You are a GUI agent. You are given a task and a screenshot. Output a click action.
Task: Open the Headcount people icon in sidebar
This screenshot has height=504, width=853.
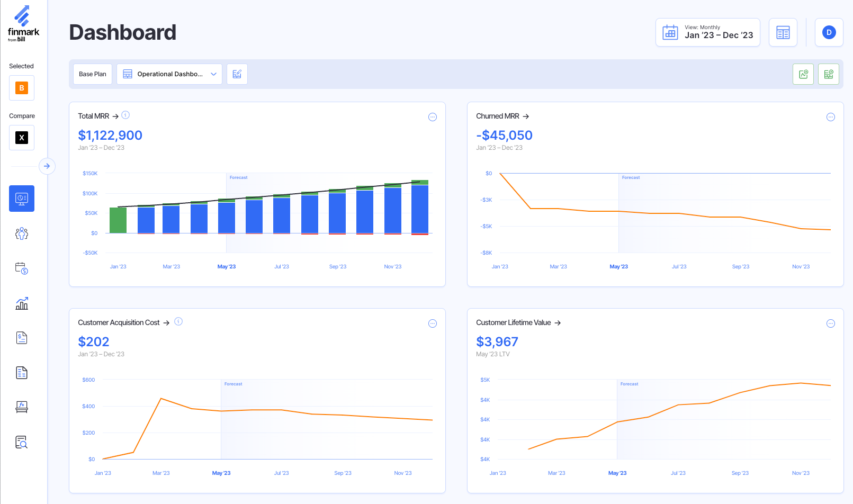[x=21, y=233]
